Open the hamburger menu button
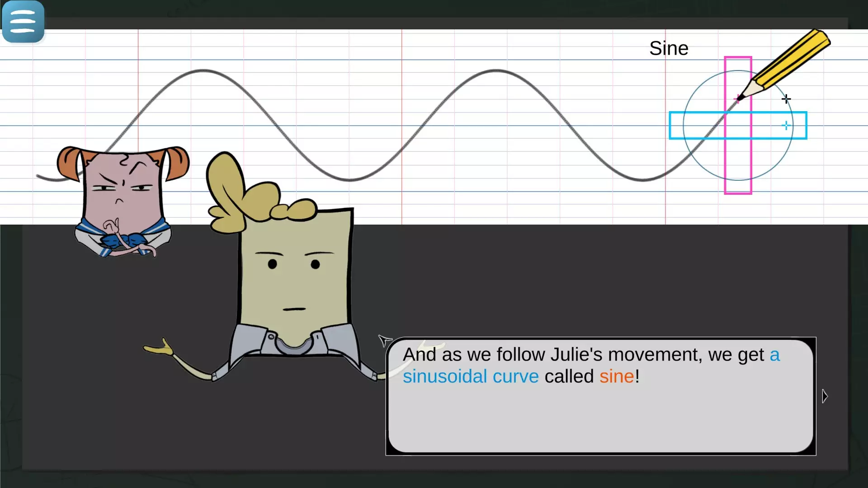 pos(23,21)
